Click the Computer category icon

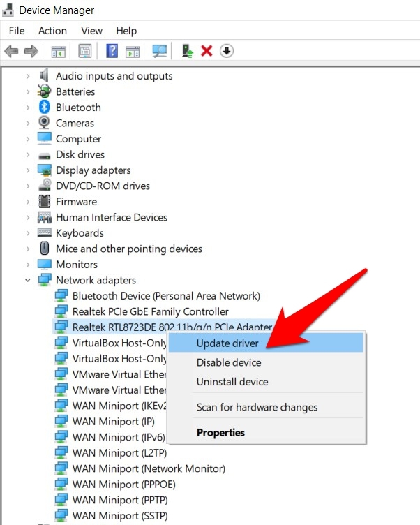click(44, 139)
